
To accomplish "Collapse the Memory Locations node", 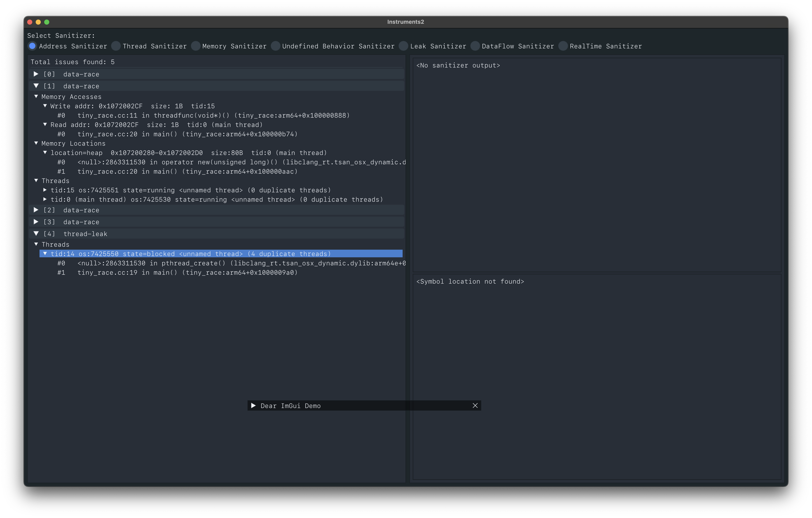I will pos(36,143).
